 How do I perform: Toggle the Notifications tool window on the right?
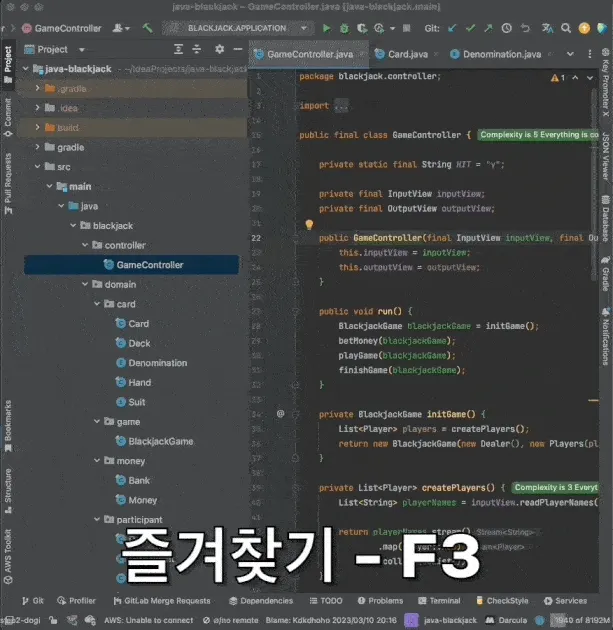click(605, 336)
